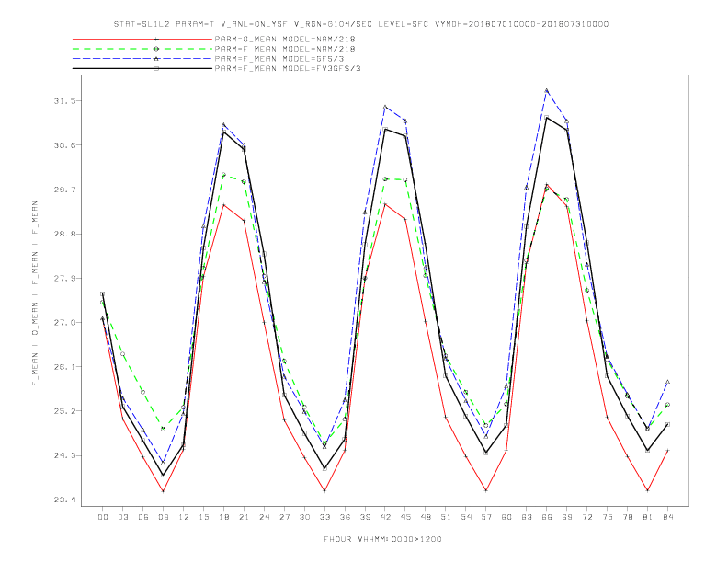728x563 pixels.
Task: Click x-axis forecast hour label 21
Action: (245, 517)
